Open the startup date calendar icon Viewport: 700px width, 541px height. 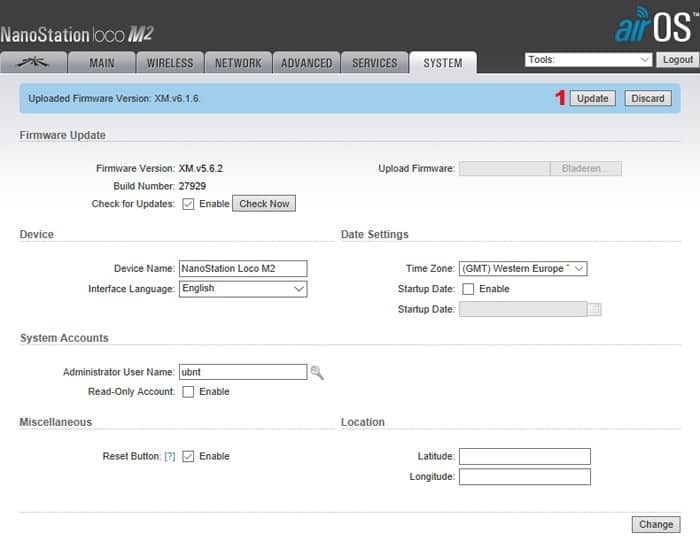[x=595, y=309]
